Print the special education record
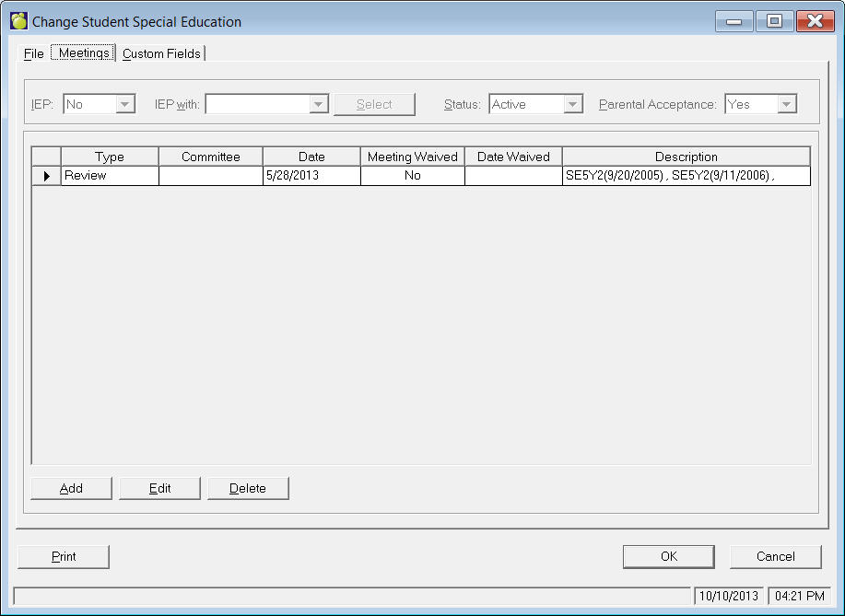This screenshot has width=845, height=616. tap(64, 556)
